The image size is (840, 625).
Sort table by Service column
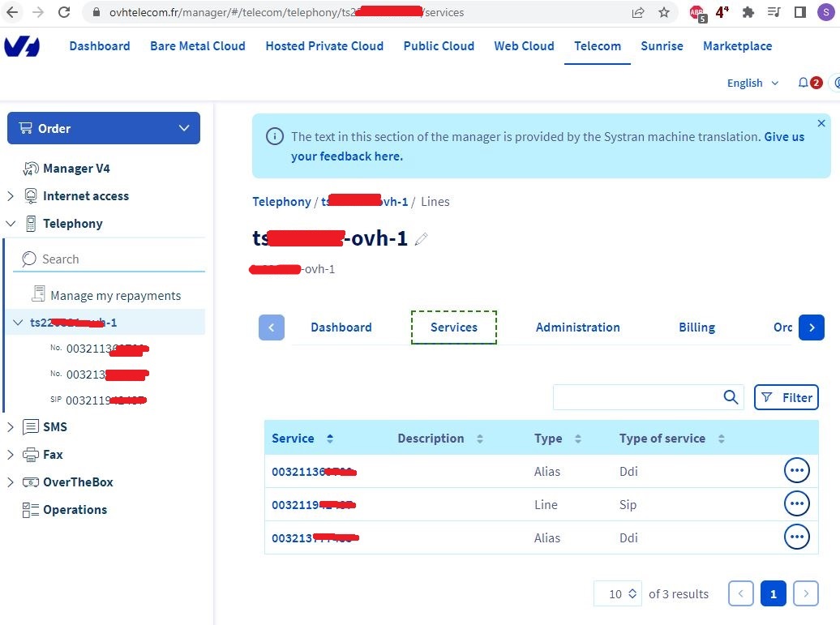329,439
